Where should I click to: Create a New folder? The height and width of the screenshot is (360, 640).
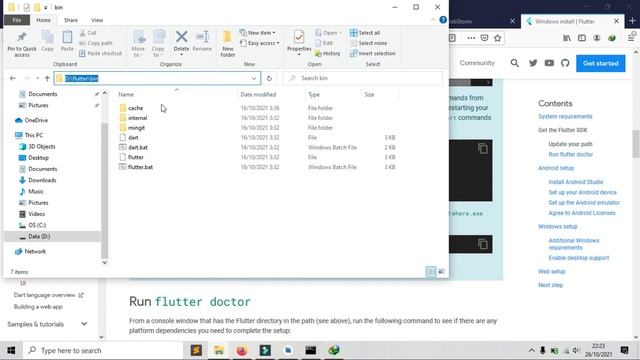point(228,43)
